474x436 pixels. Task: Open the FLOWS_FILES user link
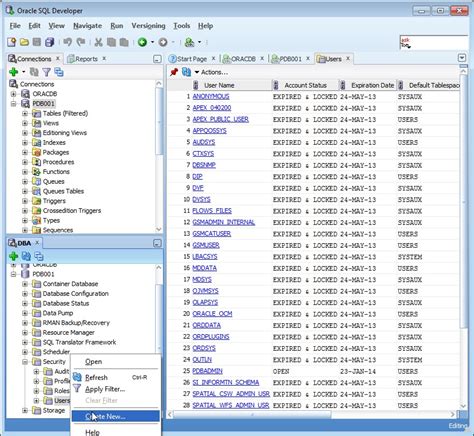pos(212,211)
